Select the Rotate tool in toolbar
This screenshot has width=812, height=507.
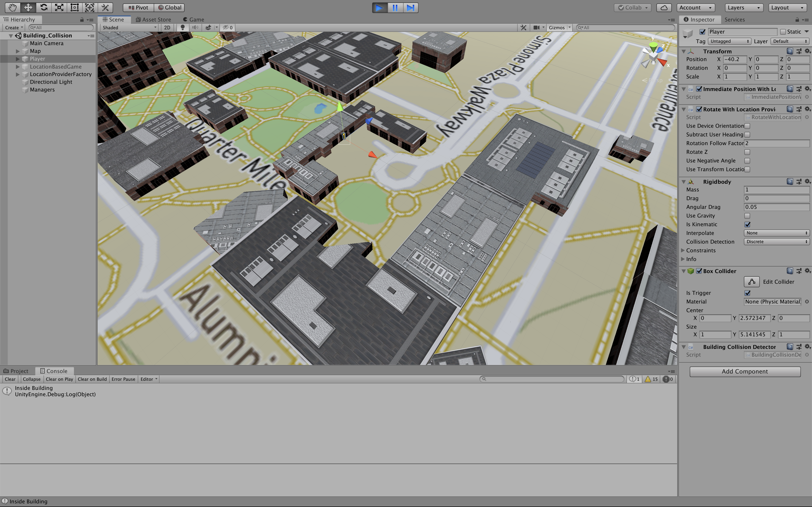coord(43,7)
